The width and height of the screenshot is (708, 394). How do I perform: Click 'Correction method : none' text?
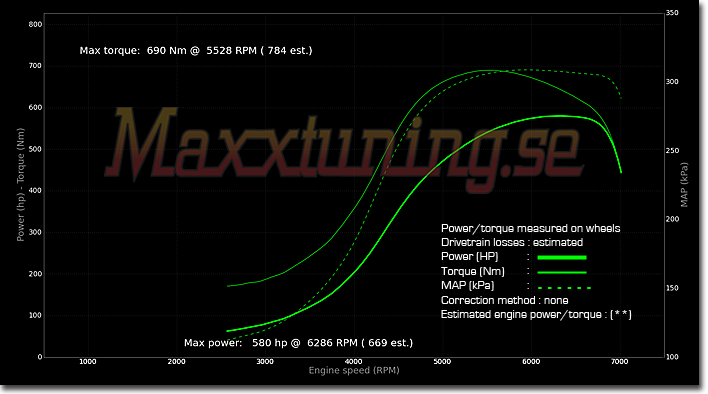[504, 300]
